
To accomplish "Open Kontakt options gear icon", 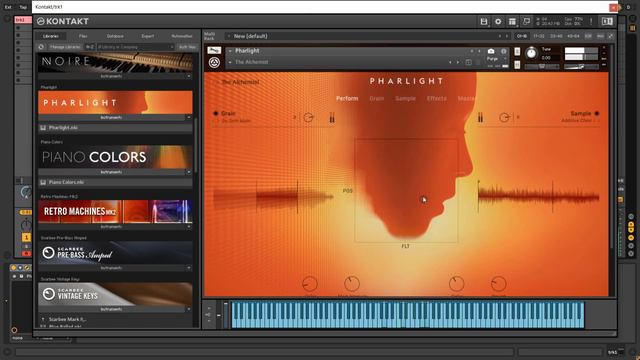I will (x=498, y=22).
